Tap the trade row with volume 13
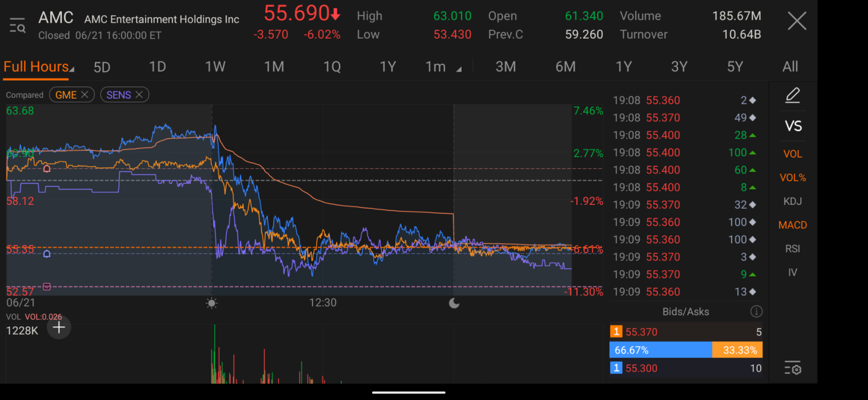868x400 pixels. (x=685, y=292)
